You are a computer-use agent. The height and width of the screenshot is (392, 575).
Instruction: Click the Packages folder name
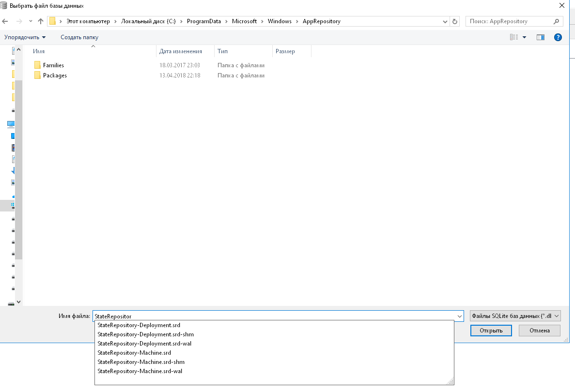(x=55, y=75)
